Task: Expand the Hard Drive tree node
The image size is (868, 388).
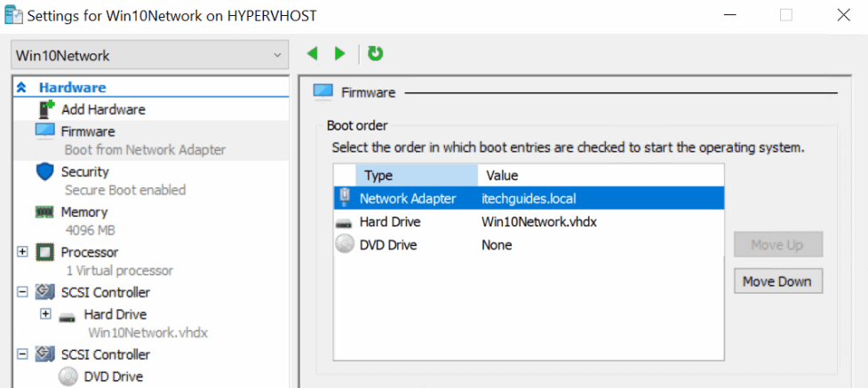Action: pos(46,314)
